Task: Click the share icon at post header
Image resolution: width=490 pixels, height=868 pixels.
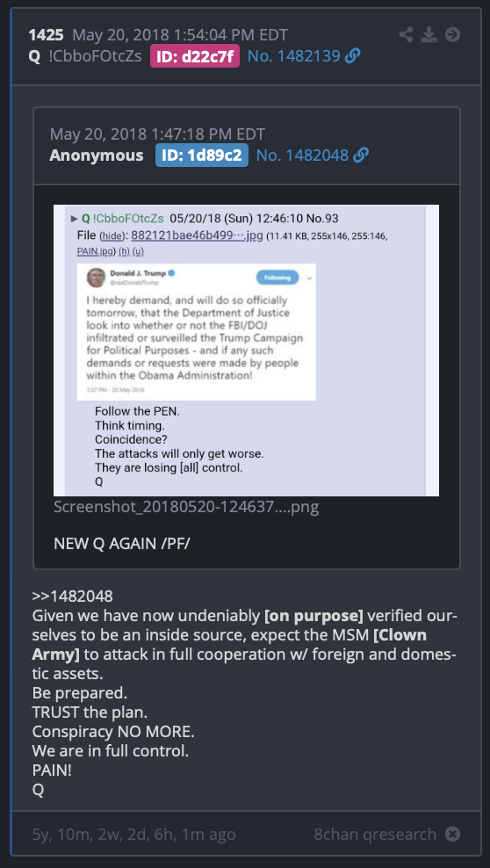Action: pyautogui.click(x=406, y=35)
